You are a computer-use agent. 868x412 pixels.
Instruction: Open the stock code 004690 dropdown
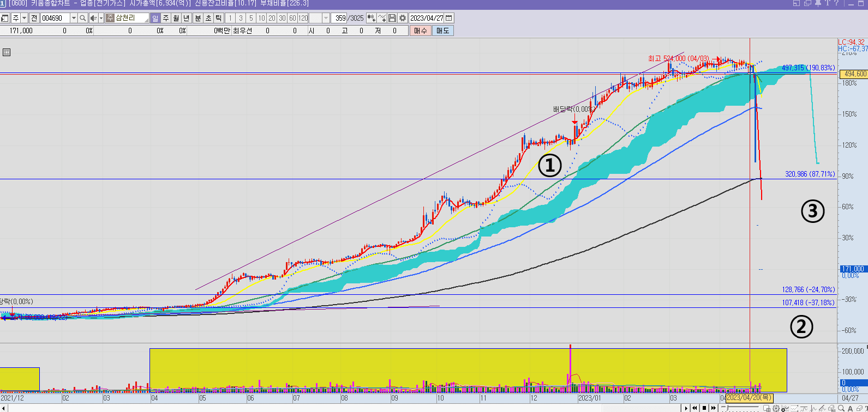point(74,18)
